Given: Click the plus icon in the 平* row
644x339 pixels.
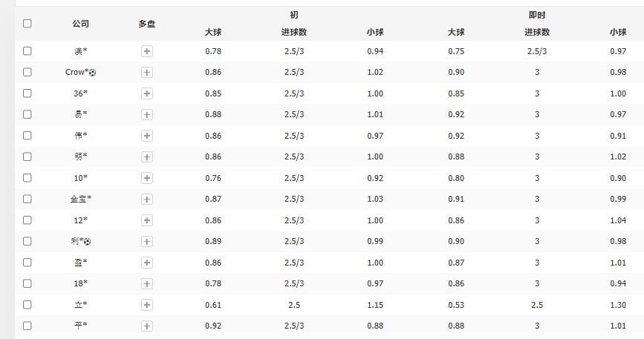Looking at the screenshot, I should [147, 326].
